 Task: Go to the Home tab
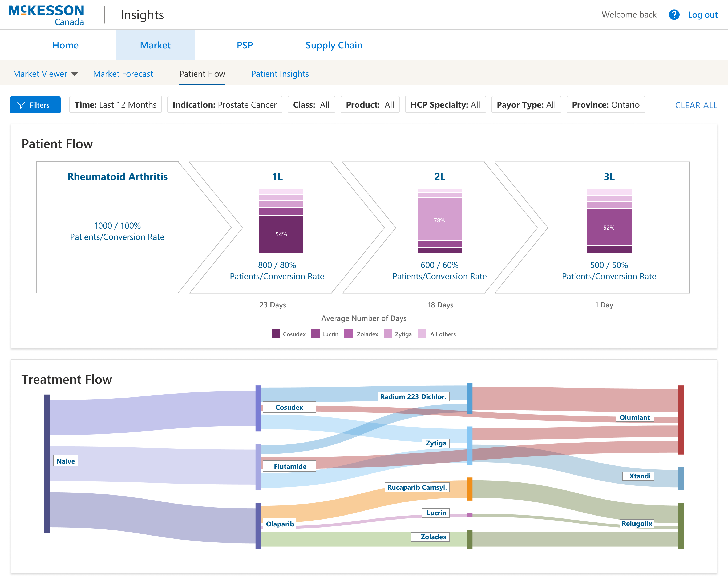coord(66,45)
